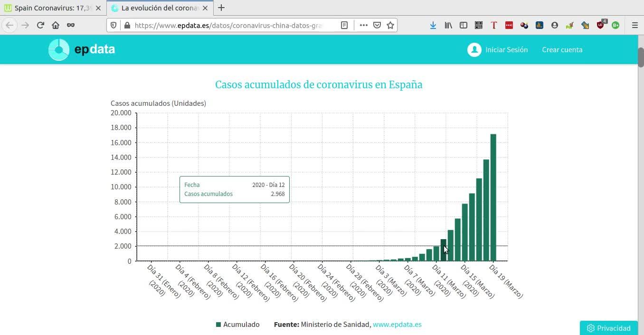Click the user avatar icon

tap(474, 49)
